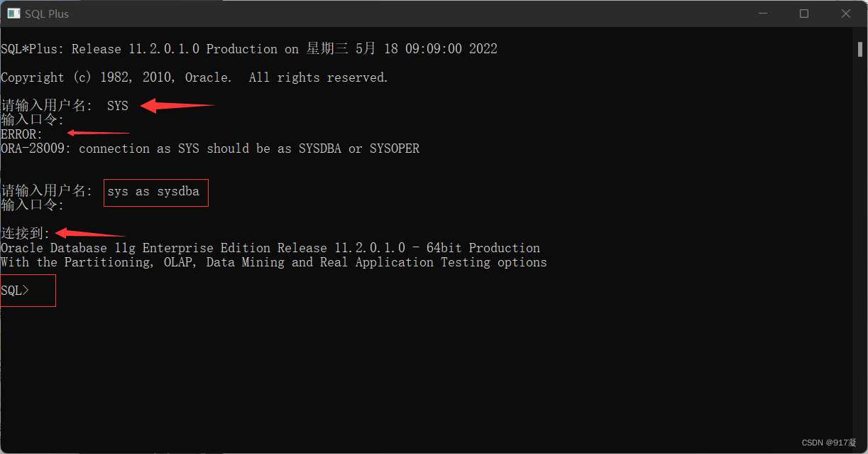This screenshot has height=454, width=868.
Task: Click the SYS username next to the red arrow
Action: tap(118, 105)
